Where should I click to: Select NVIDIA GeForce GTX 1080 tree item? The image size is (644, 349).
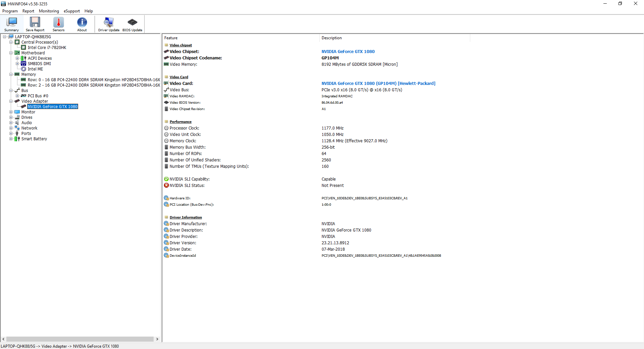(x=53, y=107)
